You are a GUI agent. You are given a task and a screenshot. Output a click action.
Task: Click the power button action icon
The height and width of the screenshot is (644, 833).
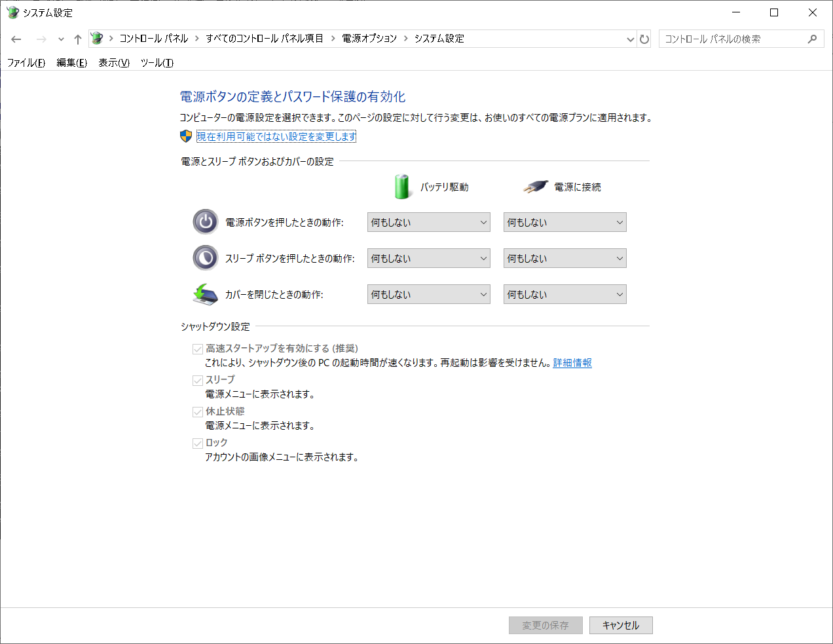205,221
